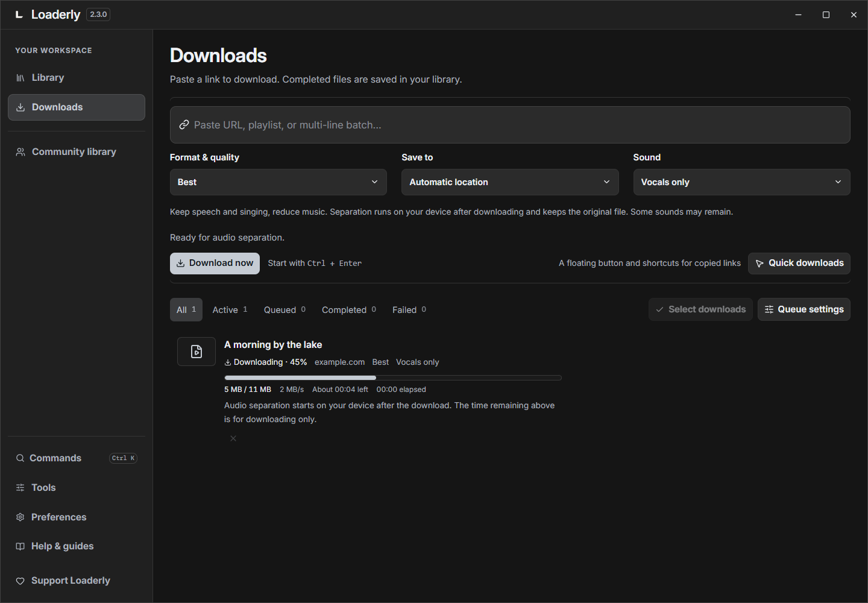The width and height of the screenshot is (868, 603).
Task: Minimize the Loaderly window
Action: (798, 14)
